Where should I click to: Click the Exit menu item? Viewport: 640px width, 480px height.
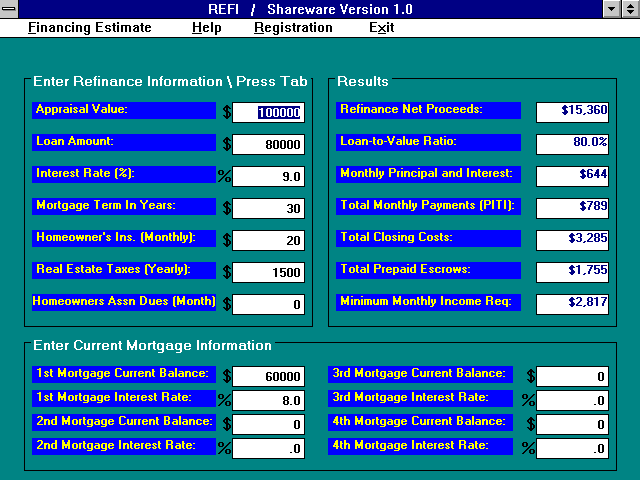tap(381, 27)
